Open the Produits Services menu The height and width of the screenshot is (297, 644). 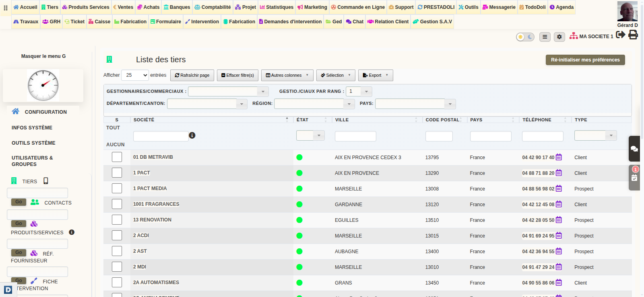tap(85, 7)
